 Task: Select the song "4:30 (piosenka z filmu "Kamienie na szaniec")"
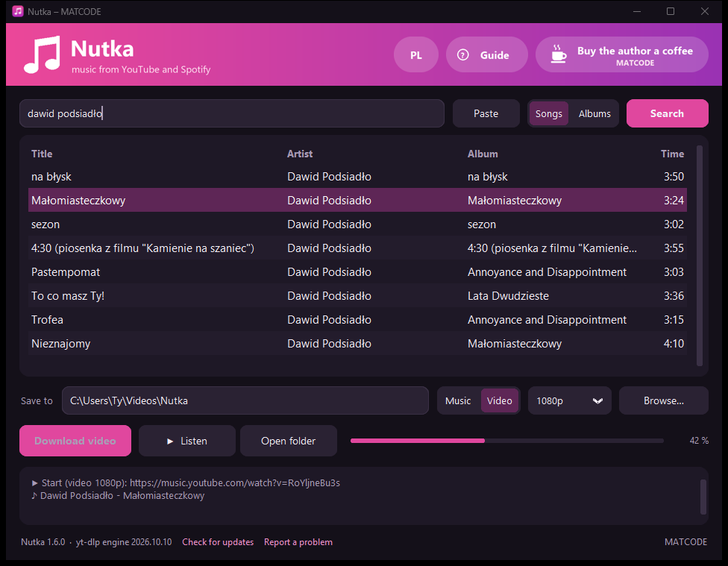click(x=357, y=248)
